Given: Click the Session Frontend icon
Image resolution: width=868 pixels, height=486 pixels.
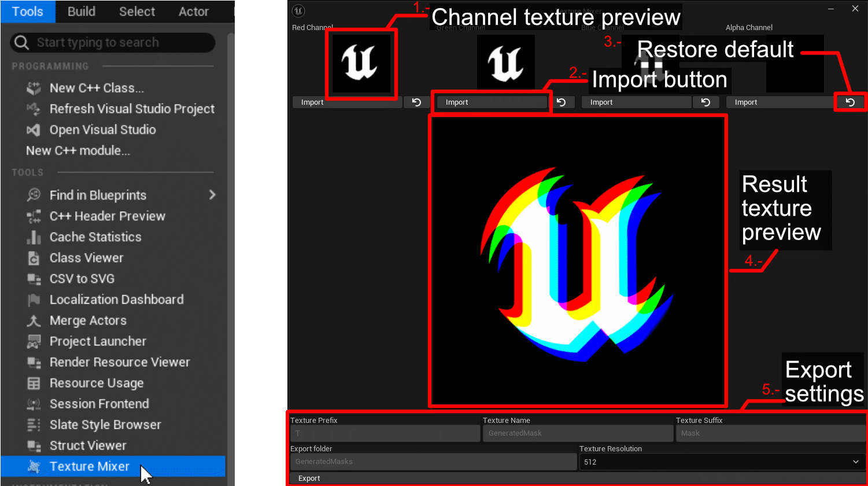Looking at the screenshot, I should tap(34, 404).
